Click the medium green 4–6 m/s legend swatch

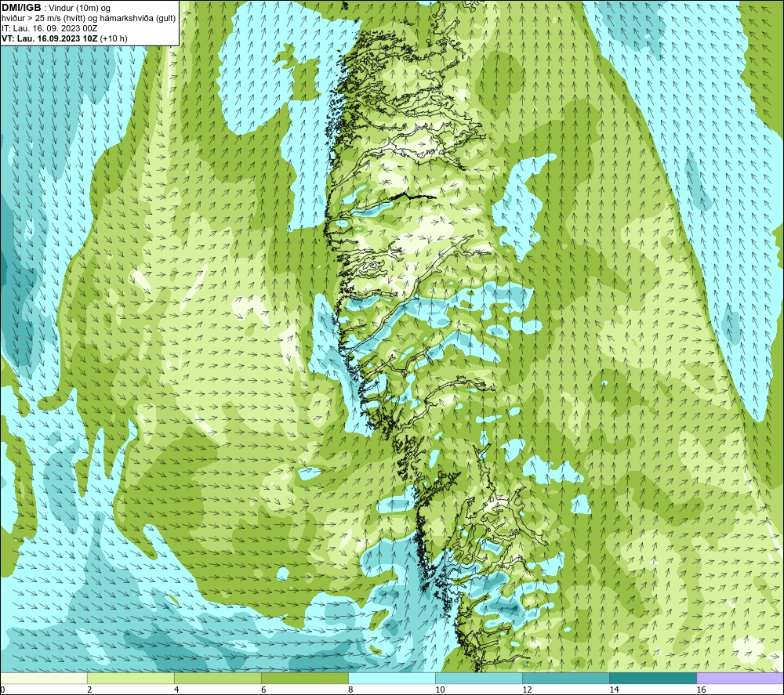[x=217, y=678]
